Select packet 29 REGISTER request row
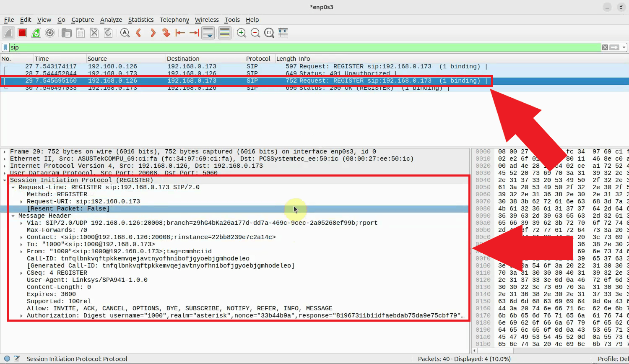 pos(314,81)
